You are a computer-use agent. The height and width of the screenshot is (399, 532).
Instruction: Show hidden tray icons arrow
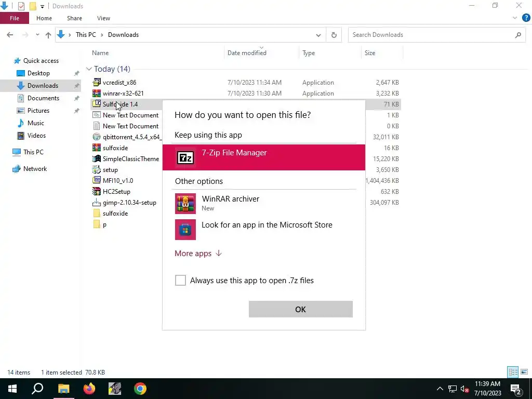point(440,389)
